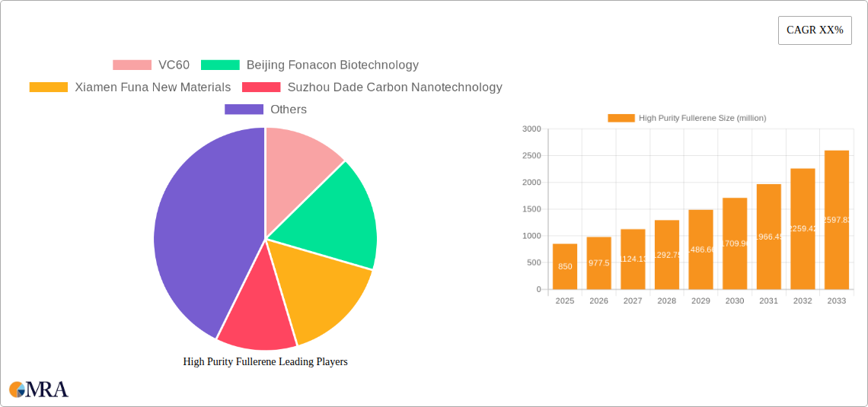The image size is (868, 407).
Task: Click the Xiamen Funa New Materials legend label
Action: 153,87
